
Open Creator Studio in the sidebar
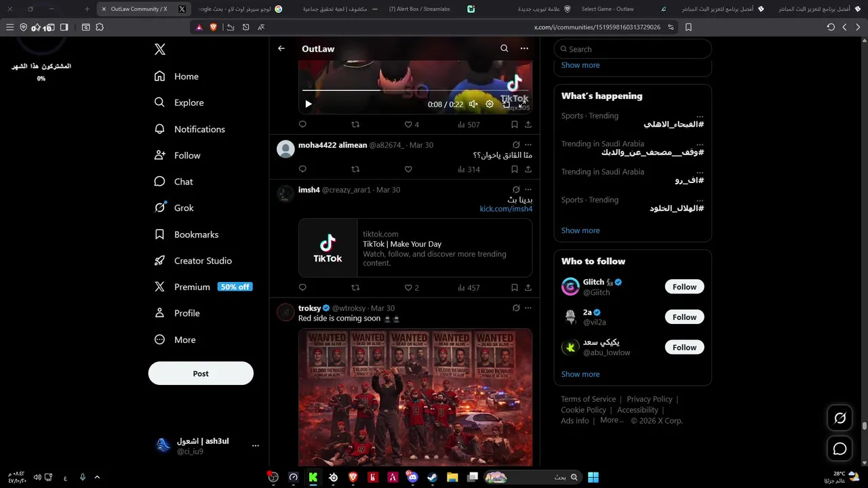[x=193, y=260]
